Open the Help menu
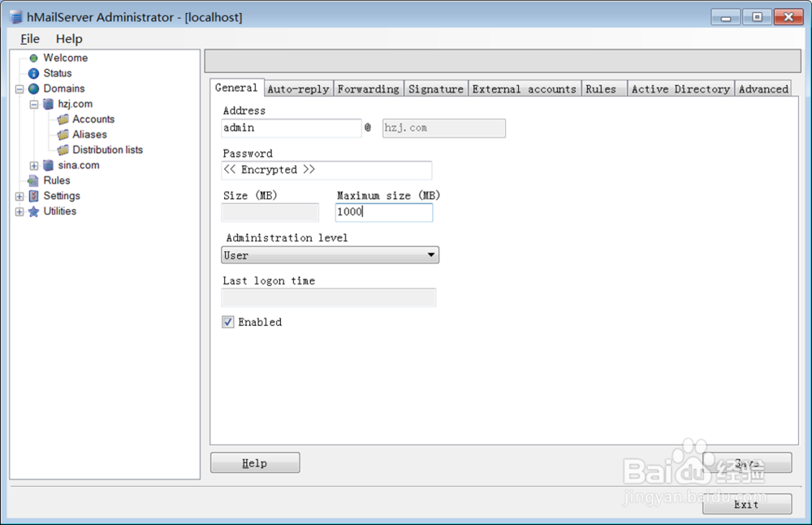This screenshot has height=525, width=812. coord(69,39)
